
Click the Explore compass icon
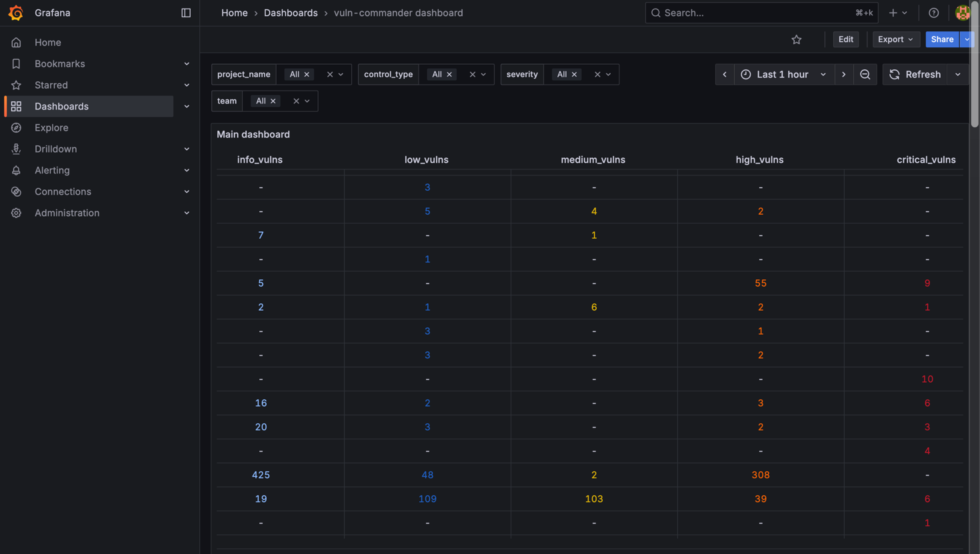click(x=16, y=128)
